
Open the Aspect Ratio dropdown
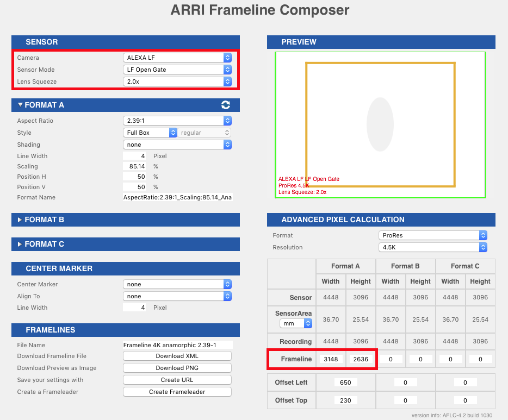(x=177, y=121)
